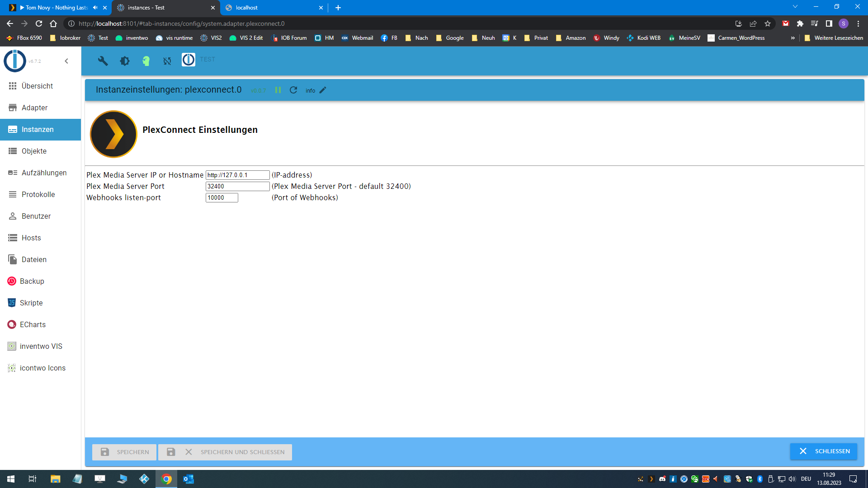
Task: Click the browser home button
Action: (53, 23)
